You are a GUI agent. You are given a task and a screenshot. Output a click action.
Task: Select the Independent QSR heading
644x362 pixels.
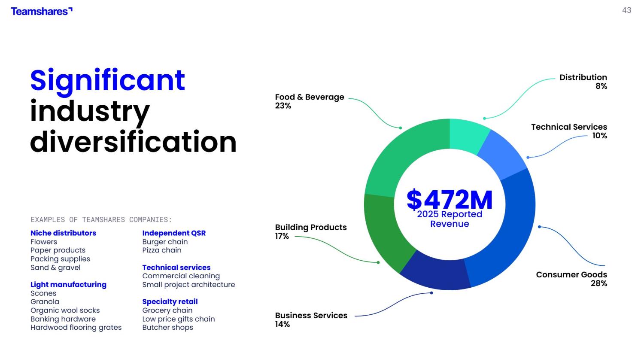174,233
